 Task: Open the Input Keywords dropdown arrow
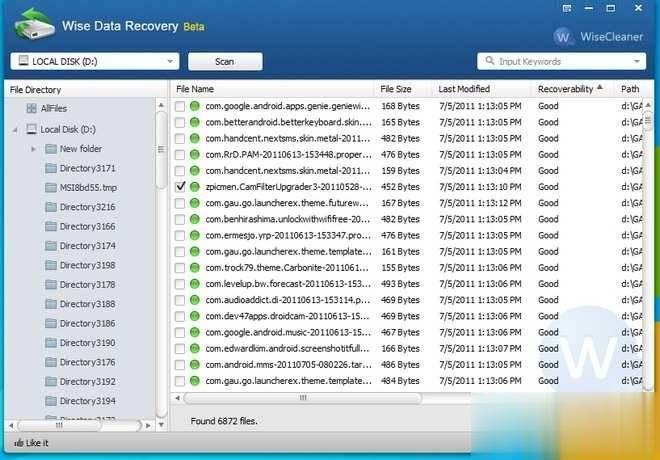click(x=637, y=61)
